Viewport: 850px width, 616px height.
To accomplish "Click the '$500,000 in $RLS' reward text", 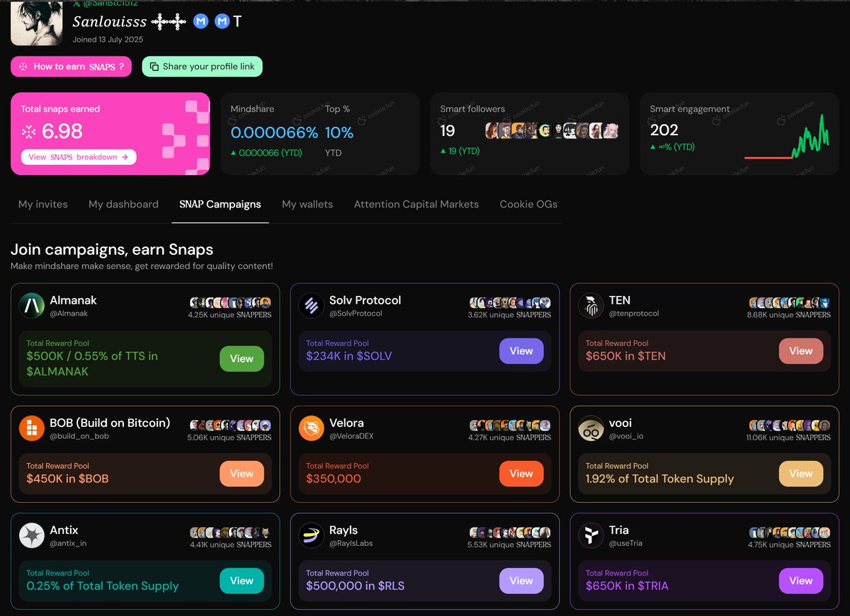I will 356,586.
